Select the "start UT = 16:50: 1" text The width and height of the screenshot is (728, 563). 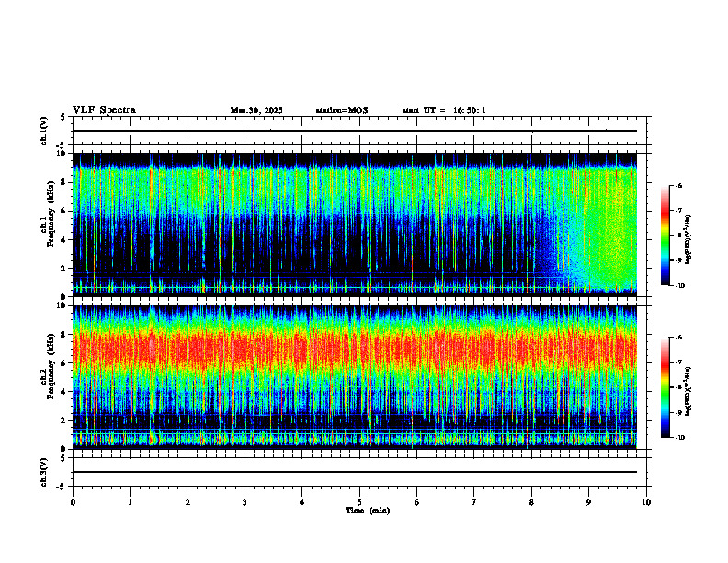[444, 110]
